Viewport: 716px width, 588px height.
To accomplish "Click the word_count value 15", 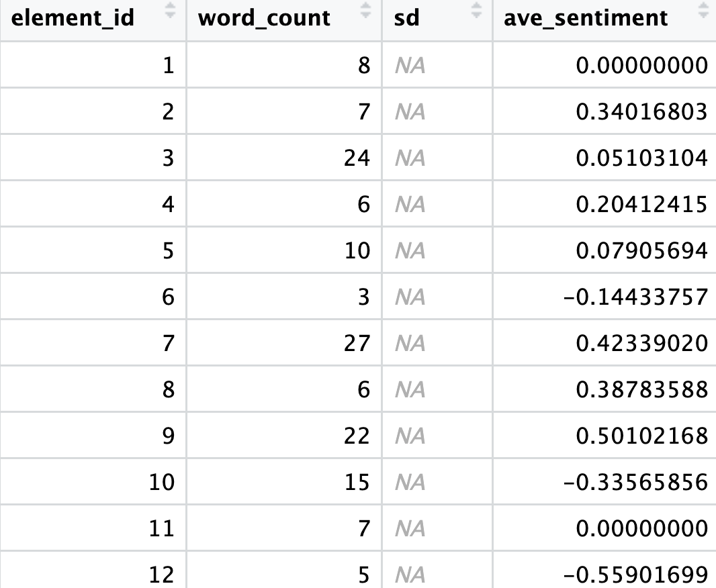I will 356,482.
